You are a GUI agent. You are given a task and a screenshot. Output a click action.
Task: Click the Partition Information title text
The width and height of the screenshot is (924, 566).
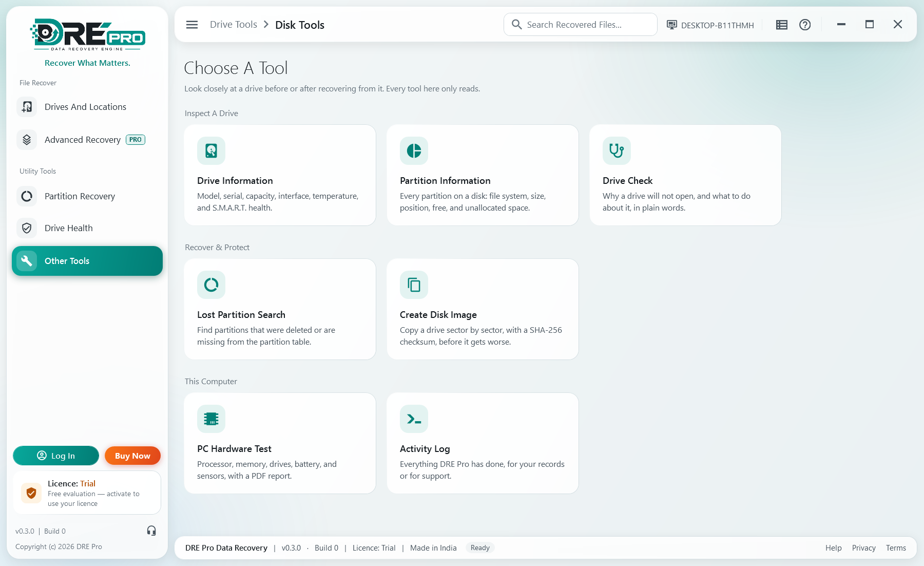coord(445,181)
